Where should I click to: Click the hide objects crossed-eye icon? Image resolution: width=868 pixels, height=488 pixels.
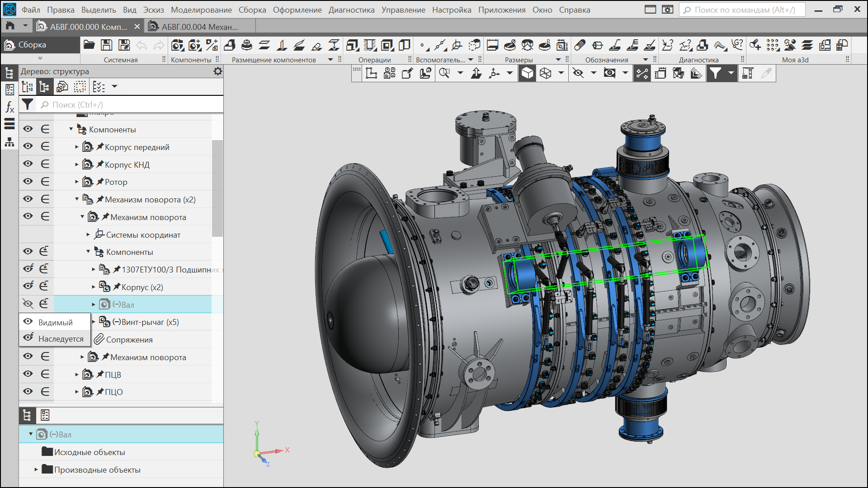[578, 73]
